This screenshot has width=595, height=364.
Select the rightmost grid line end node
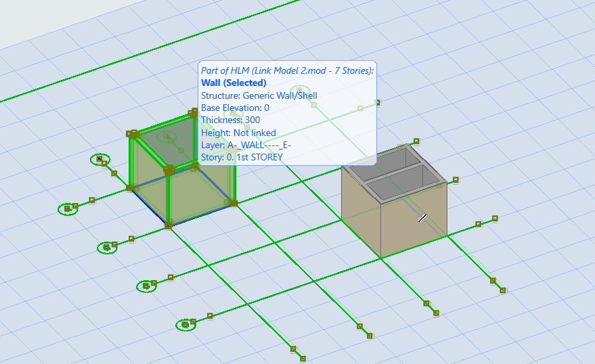coord(503,290)
